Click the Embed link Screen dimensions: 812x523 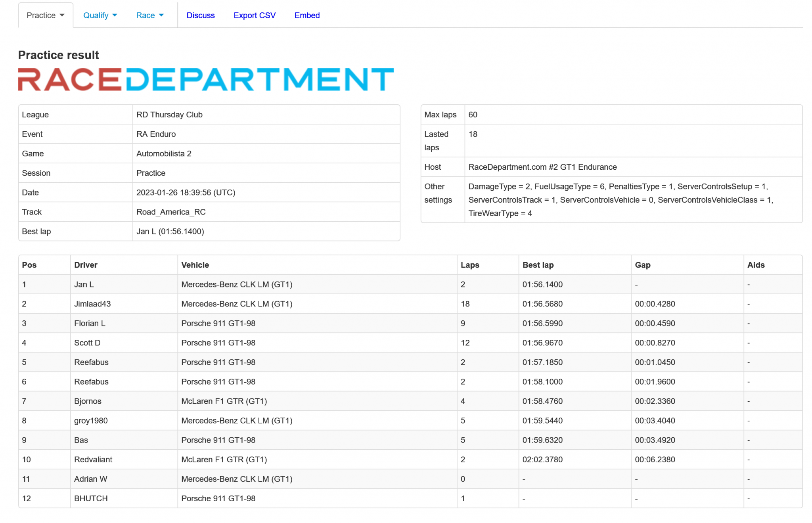point(307,15)
